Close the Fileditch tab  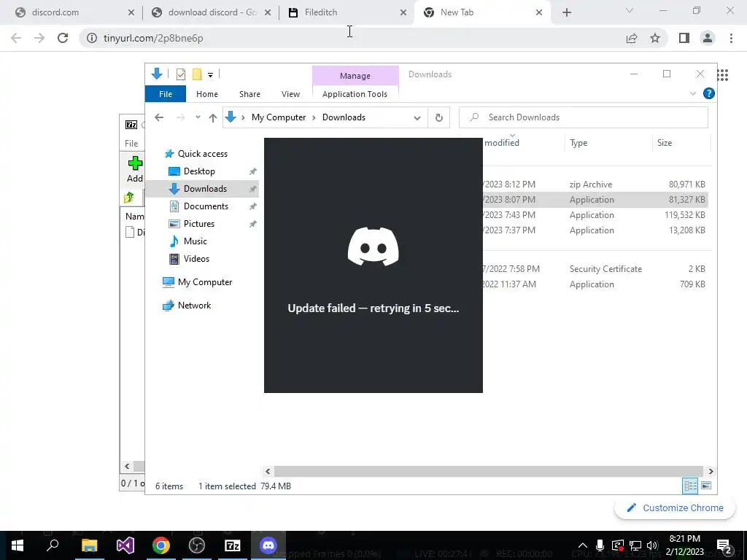point(403,12)
